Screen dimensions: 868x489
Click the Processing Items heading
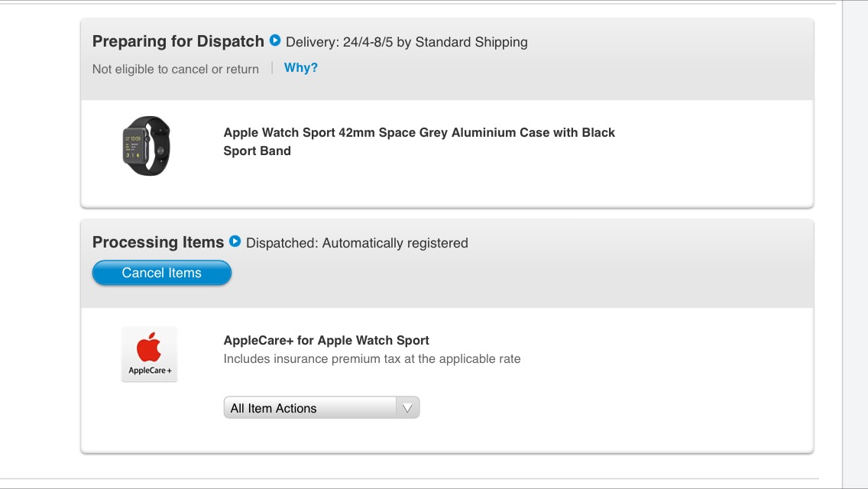click(158, 242)
